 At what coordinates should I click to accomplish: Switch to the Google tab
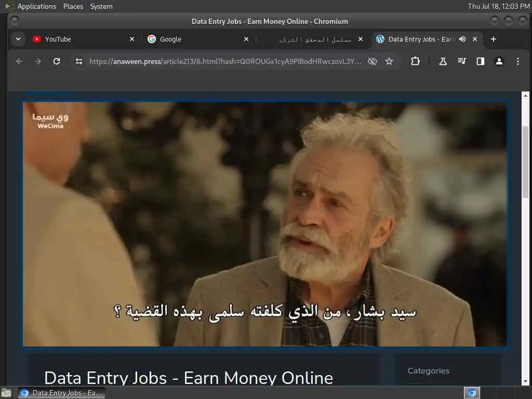pyautogui.click(x=197, y=39)
